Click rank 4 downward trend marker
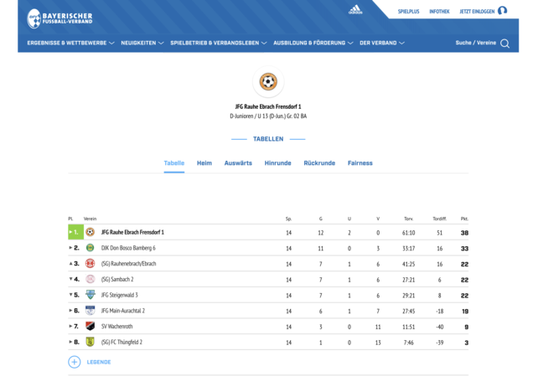This screenshot has width=533, height=392. 70,279
